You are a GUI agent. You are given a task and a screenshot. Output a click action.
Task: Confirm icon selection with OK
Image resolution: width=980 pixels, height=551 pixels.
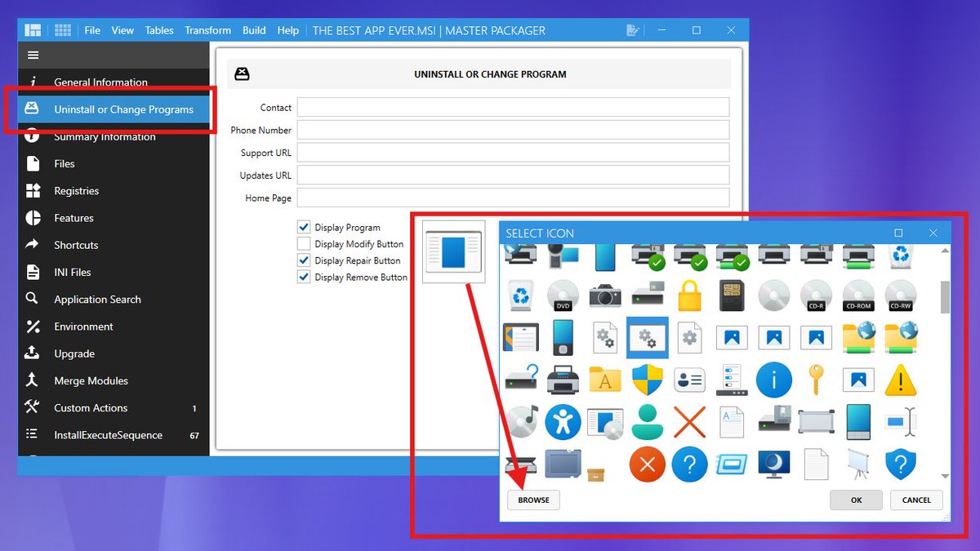click(x=856, y=500)
